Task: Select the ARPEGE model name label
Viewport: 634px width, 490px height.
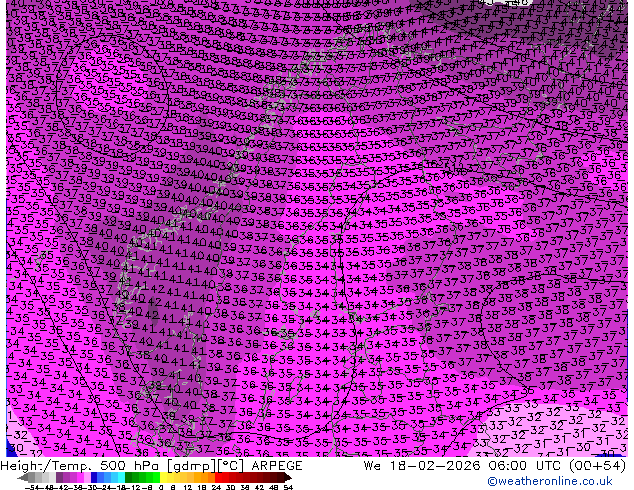Action: [x=277, y=466]
